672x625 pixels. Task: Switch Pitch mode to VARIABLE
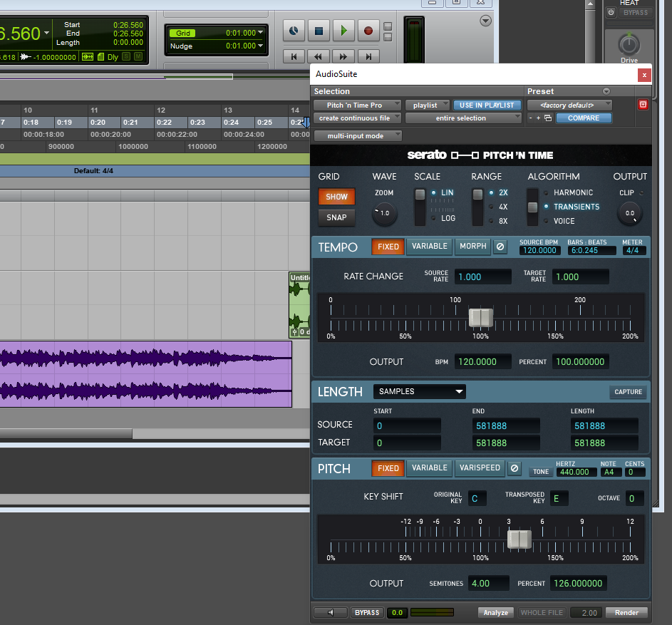point(430,468)
